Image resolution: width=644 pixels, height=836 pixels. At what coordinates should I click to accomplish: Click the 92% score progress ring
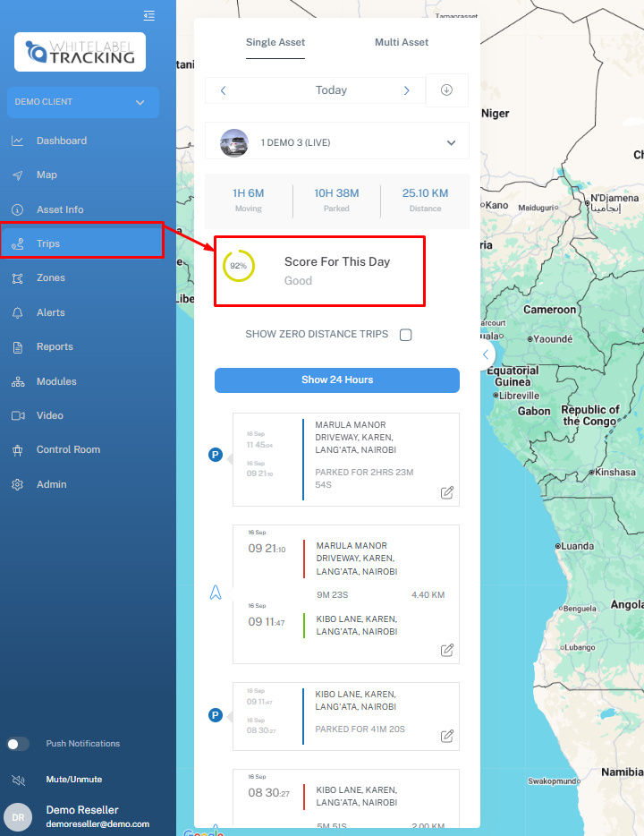point(239,266)
